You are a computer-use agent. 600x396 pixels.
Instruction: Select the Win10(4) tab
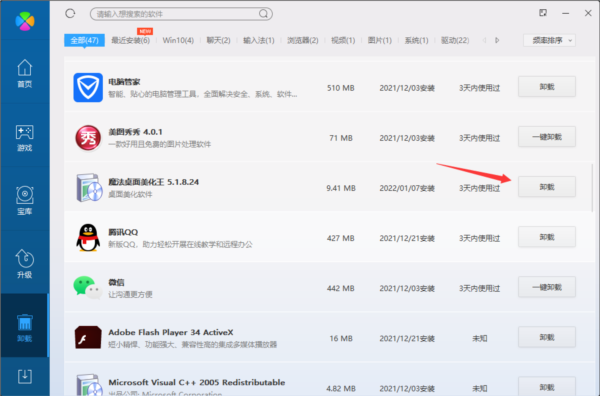(x=178, y=40)
